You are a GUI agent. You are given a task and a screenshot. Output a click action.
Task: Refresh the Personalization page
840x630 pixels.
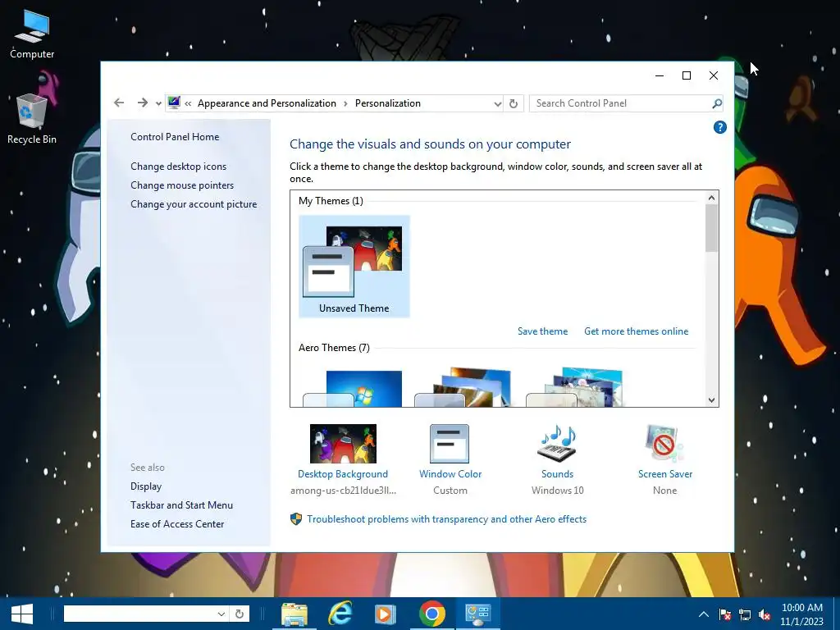tap(514, 103)
